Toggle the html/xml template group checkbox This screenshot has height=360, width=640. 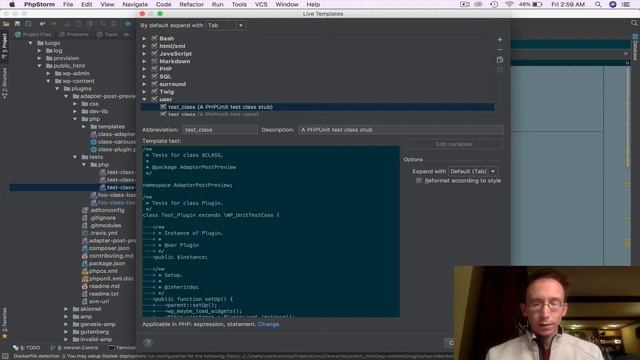click(x=154, y=46)
